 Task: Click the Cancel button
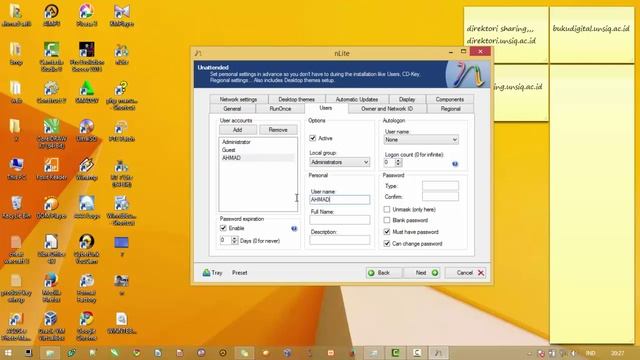click(466, 273)
